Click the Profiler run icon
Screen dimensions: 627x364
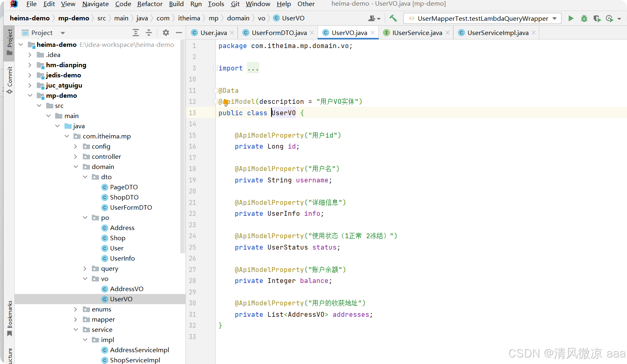[x=609, y=18]
